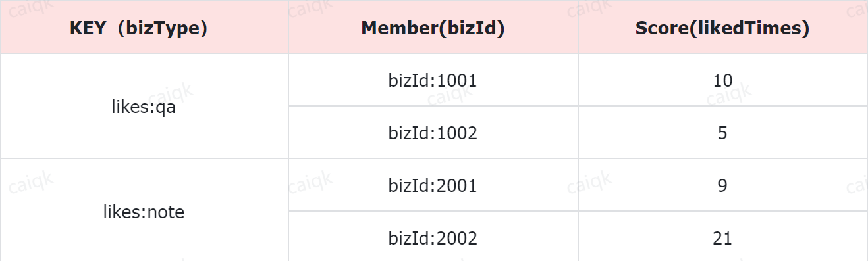Select the score value 21
The image size is (868, 261).
(722, 238)
